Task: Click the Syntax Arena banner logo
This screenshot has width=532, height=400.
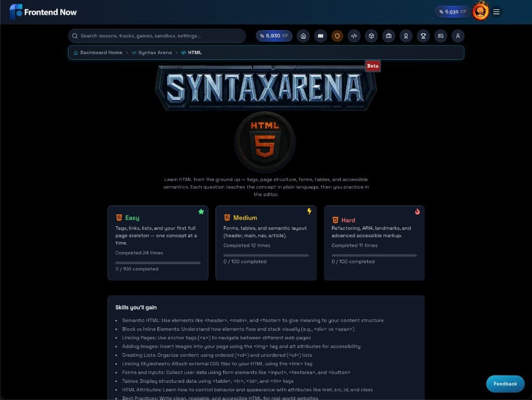Action: coord(266,87)
